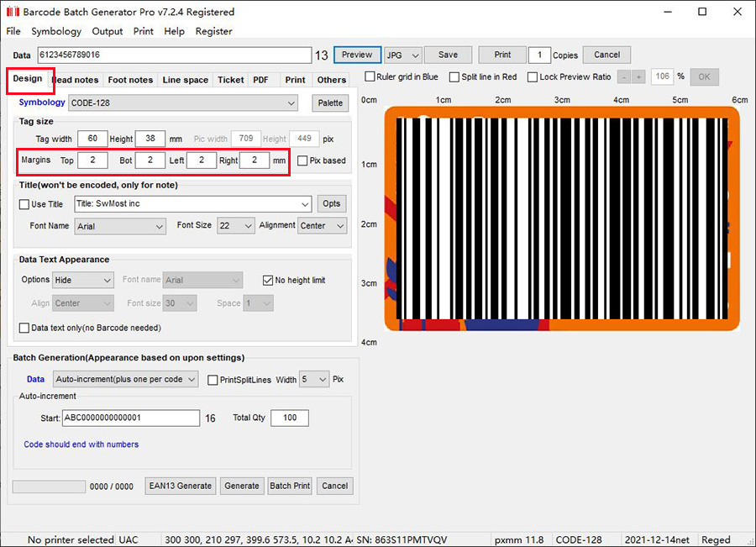Click the Top margin field
The height and width of the screenshot is (547, 756).
92,160
